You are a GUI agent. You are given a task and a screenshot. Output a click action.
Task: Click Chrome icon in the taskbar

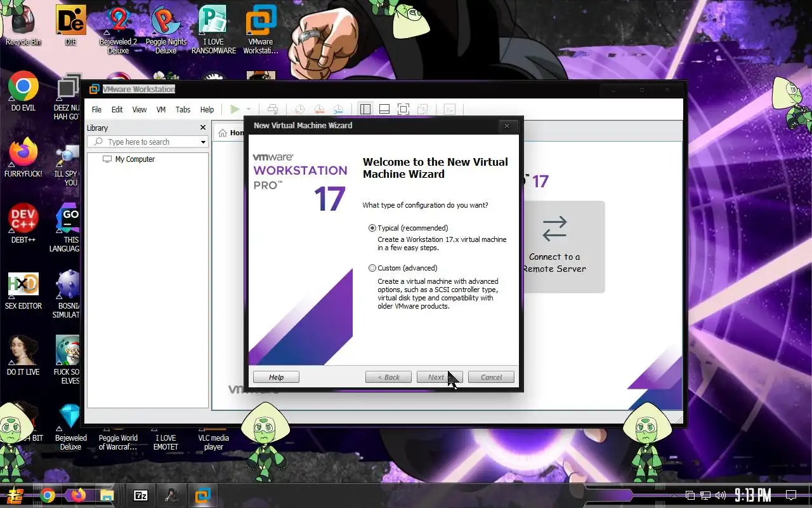[47, 495]
